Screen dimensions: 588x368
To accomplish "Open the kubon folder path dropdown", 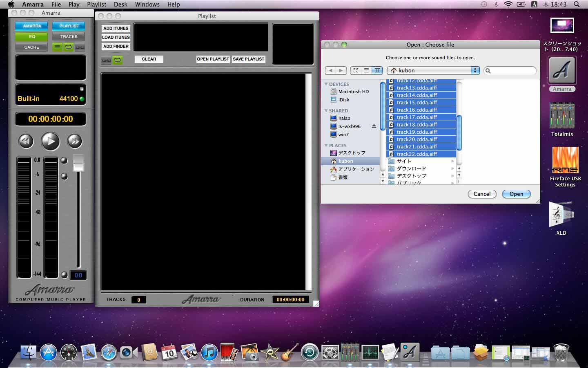I will point(433,70).
